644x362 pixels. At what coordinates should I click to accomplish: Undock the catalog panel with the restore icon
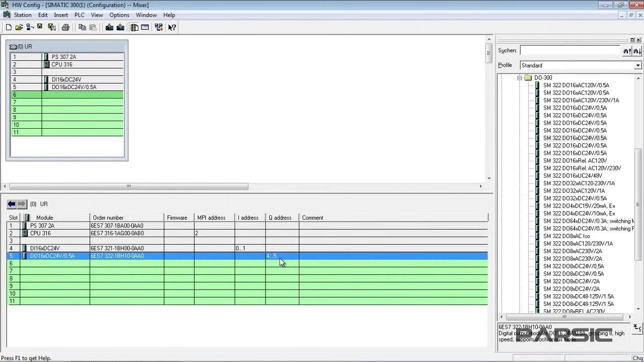632,40
